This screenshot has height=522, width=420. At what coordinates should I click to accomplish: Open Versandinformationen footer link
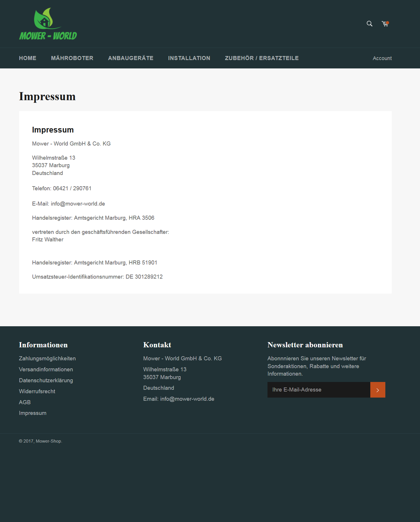tap(46, 370)
